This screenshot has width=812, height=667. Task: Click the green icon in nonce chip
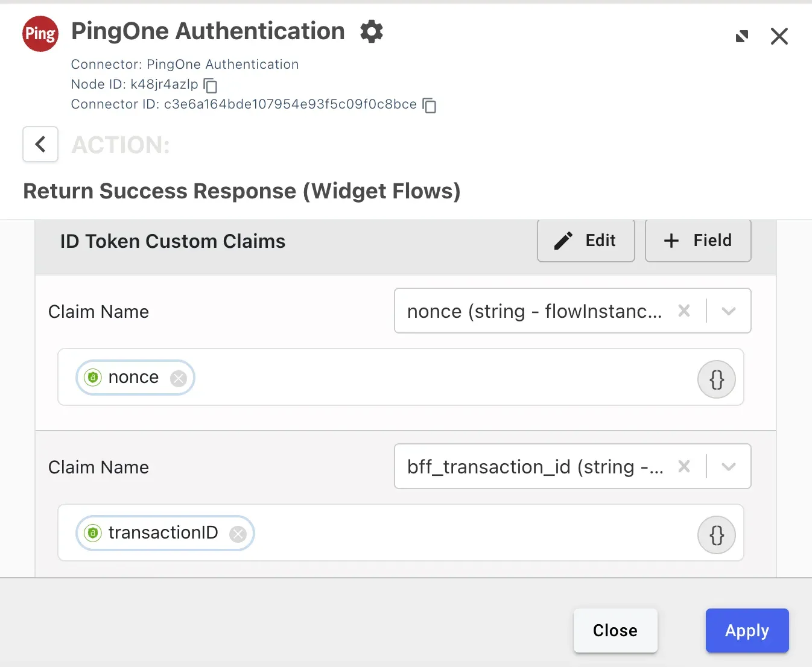click(x=93, y=378)
